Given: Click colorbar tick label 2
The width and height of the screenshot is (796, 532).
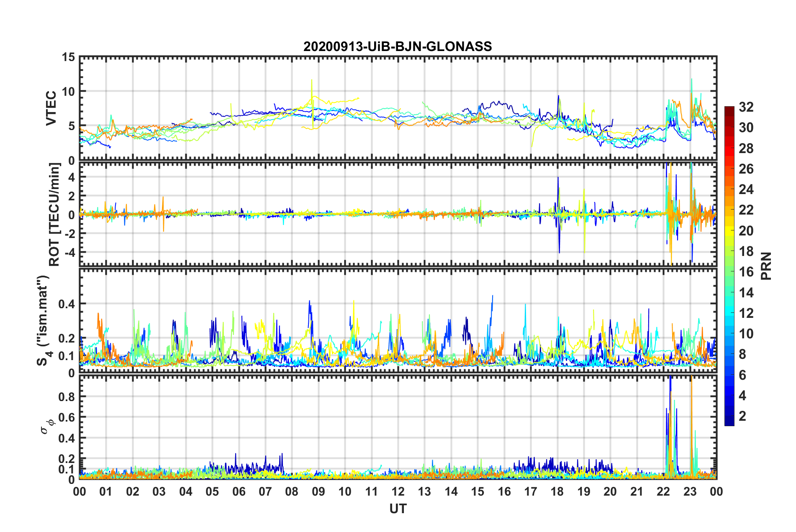Looking at the screenshot, I should click(742, 416).
